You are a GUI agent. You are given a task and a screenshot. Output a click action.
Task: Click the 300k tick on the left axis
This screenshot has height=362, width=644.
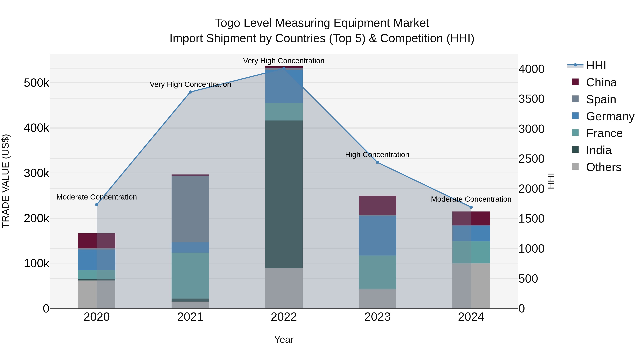tap(36, 173)
